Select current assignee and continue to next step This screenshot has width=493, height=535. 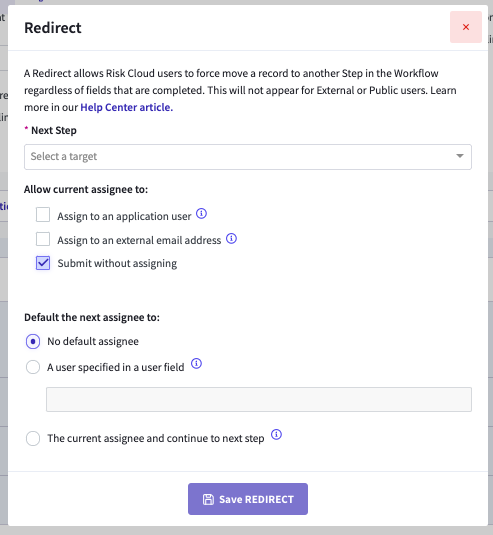(x=33, y=438)
